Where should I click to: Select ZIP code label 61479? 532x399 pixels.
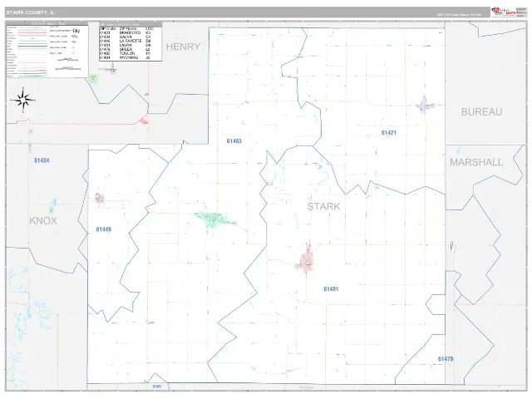(x=446, y=359)
